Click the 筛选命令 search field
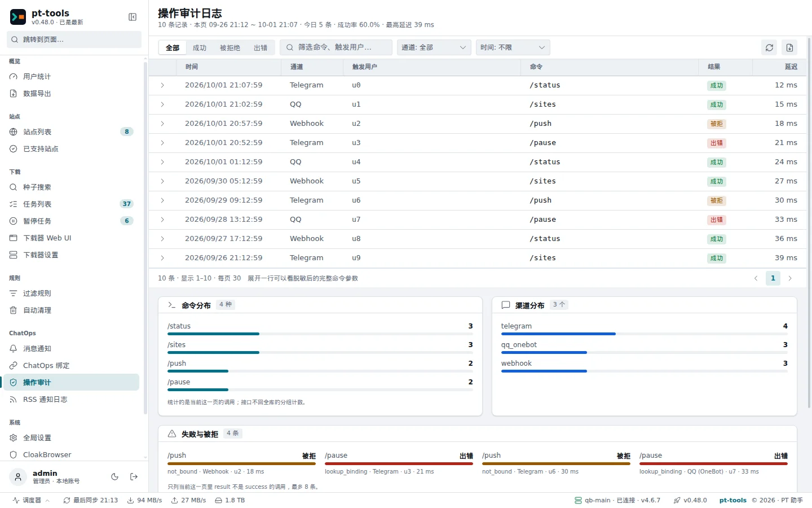 point(336,47)
